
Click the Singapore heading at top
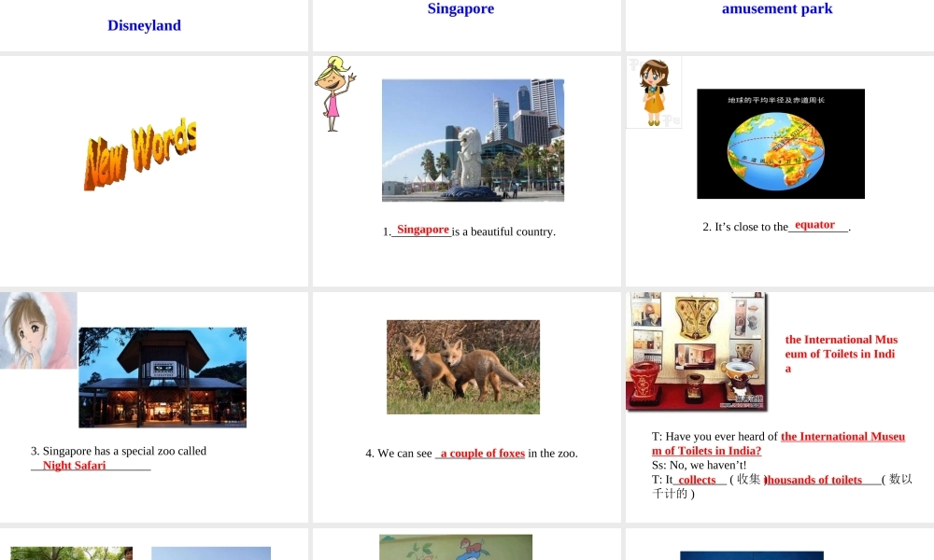[x=460, y=8]
